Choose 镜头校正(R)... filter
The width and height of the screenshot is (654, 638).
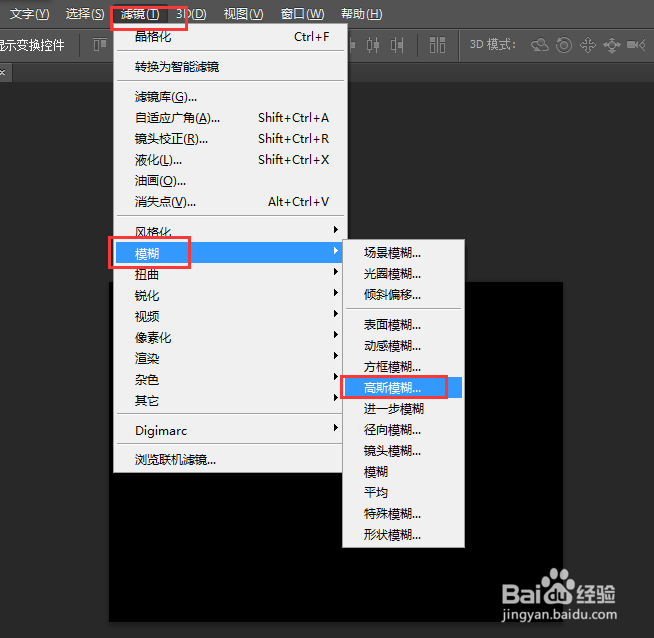230,138
